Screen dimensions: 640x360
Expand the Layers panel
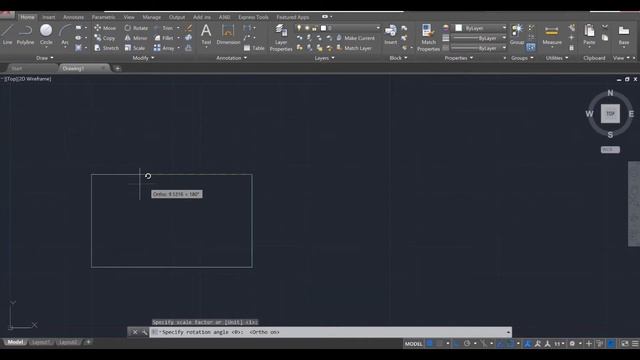pyautogui.click(x=324, y=58)
